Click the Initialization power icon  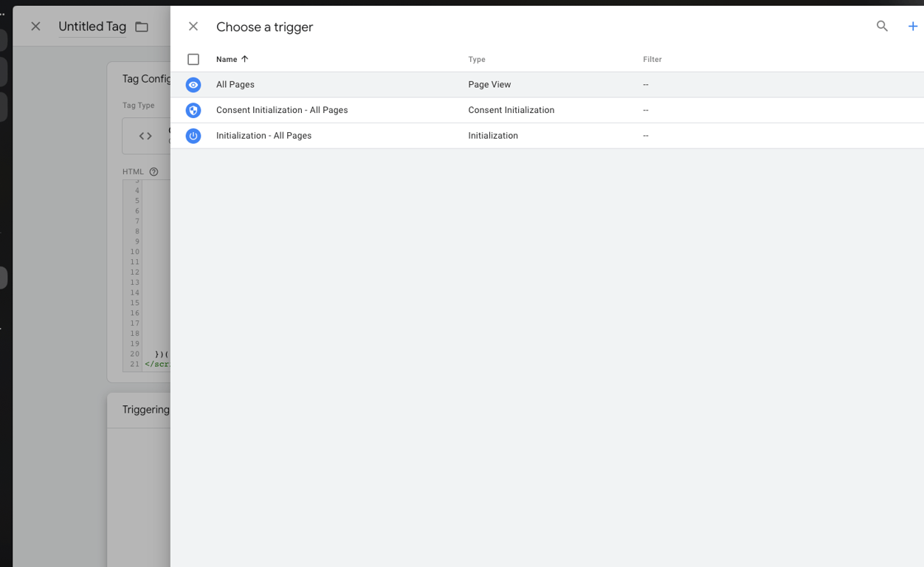tap(193, 136)
